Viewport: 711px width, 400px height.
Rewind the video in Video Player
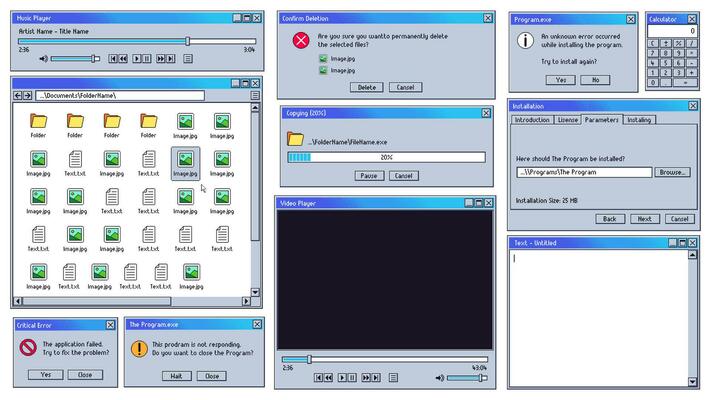(x=329, y=377)
